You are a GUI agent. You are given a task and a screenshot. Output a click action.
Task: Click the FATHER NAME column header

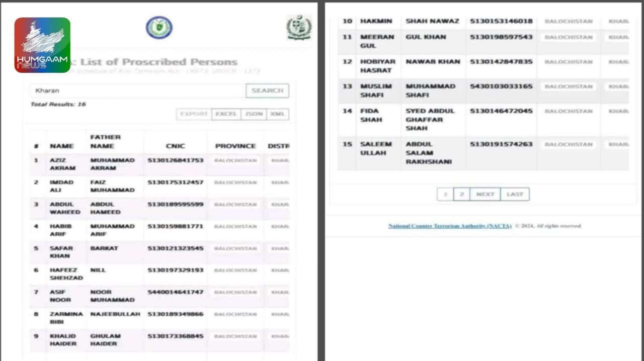tap(105, 141)
